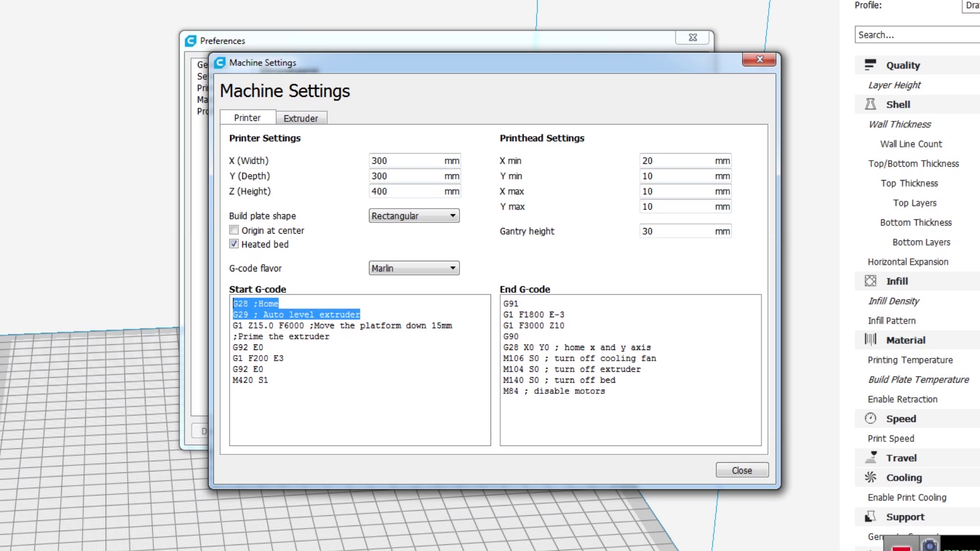Enable the Origin at center checkbox
The width and height of the screenshot is (980, 551).
[x=234, y=230]
